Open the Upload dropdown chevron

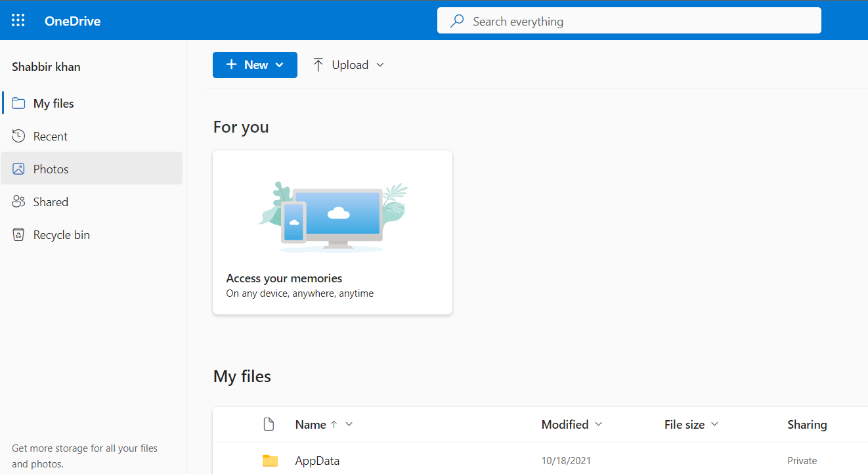380,65
